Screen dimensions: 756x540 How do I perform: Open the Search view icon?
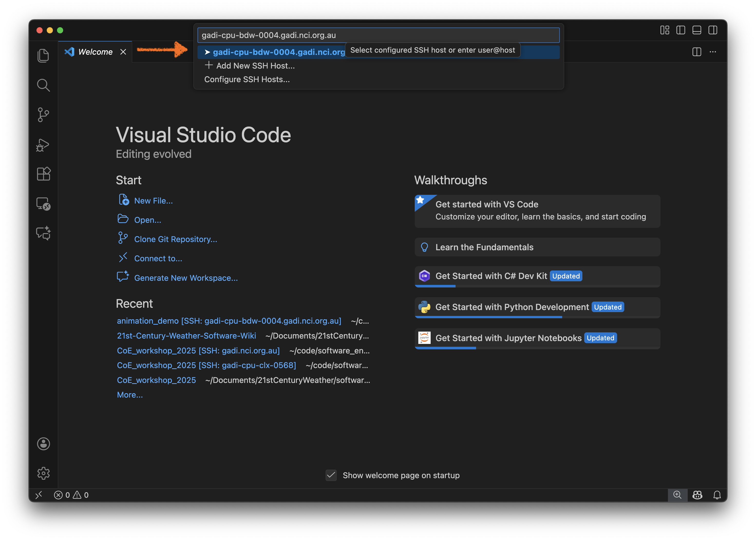[x=43, y=85]
